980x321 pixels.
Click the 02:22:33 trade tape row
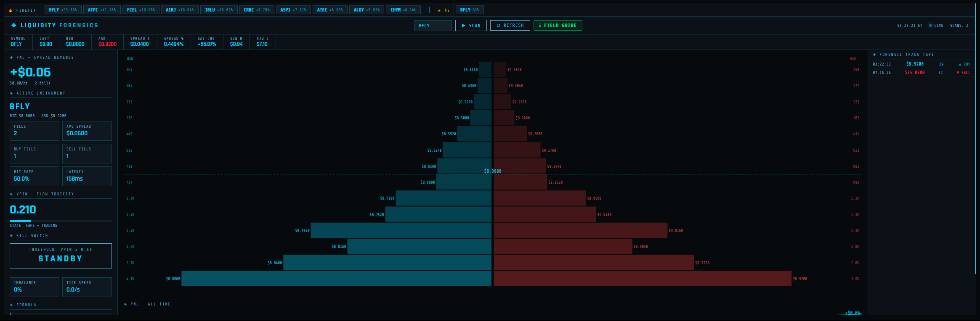click(921, 64)
